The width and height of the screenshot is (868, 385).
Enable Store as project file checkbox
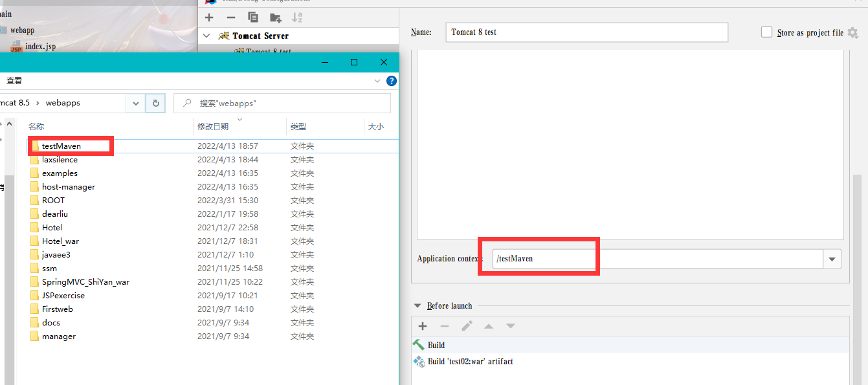pyautogui.click(x=766, y=32)
